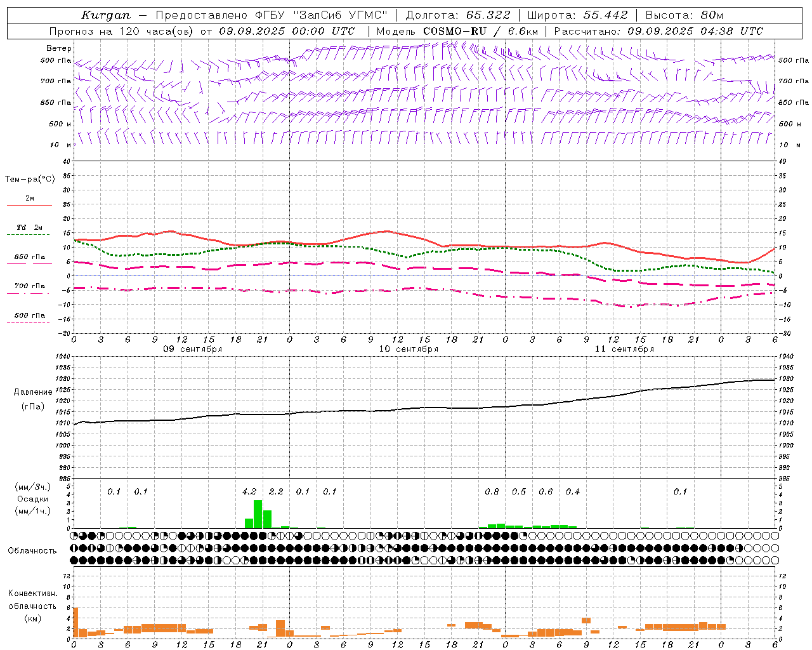The height and width of the screenshot is (650, 812).
Task: Click the "0.5" precipitation total value
Action: [519, 491]
